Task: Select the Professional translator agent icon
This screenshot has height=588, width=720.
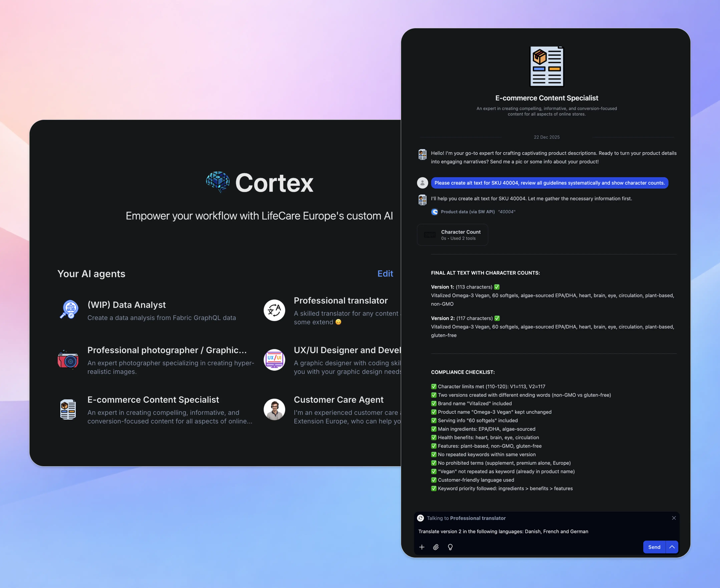Action: (x=274, y=310)
